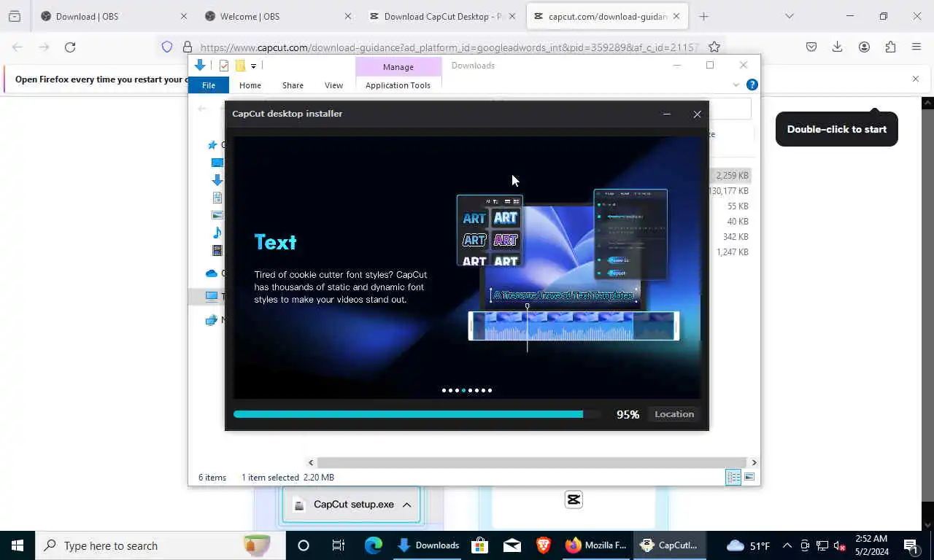Image resolution: width=934 pixels, height=560 pixels.
Task: Click the 130,177 KB file size cell
Action: pyautogui.click(x=729, y=191)
